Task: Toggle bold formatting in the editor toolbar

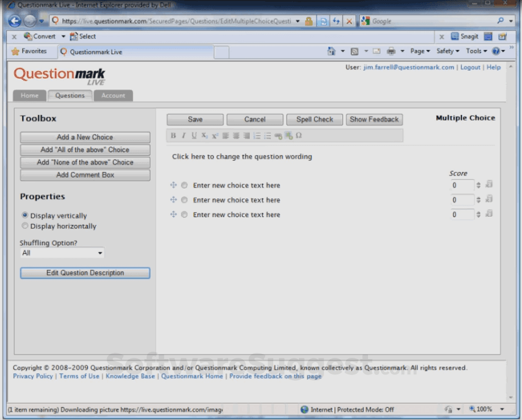Action: tap(173, 136)
